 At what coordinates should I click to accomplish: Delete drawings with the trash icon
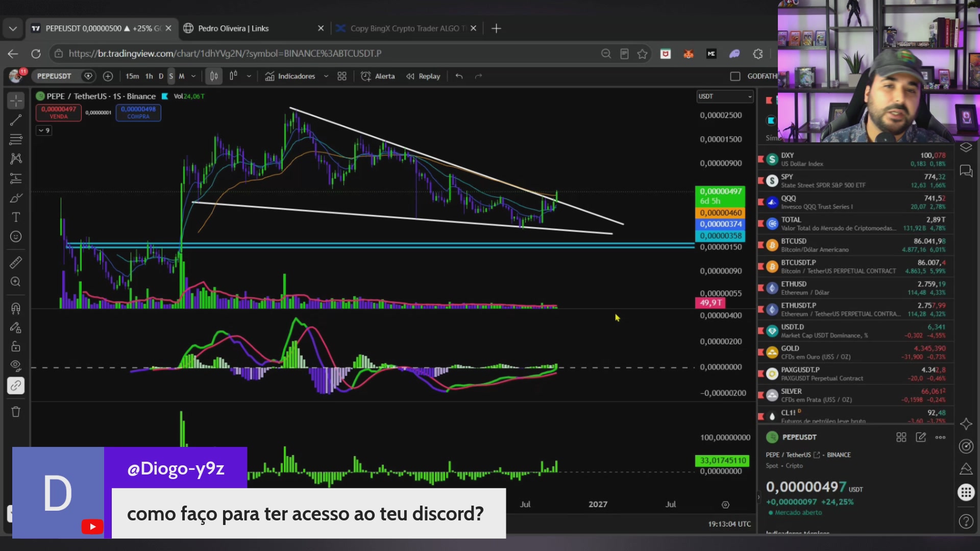click(x=16, y=412)
